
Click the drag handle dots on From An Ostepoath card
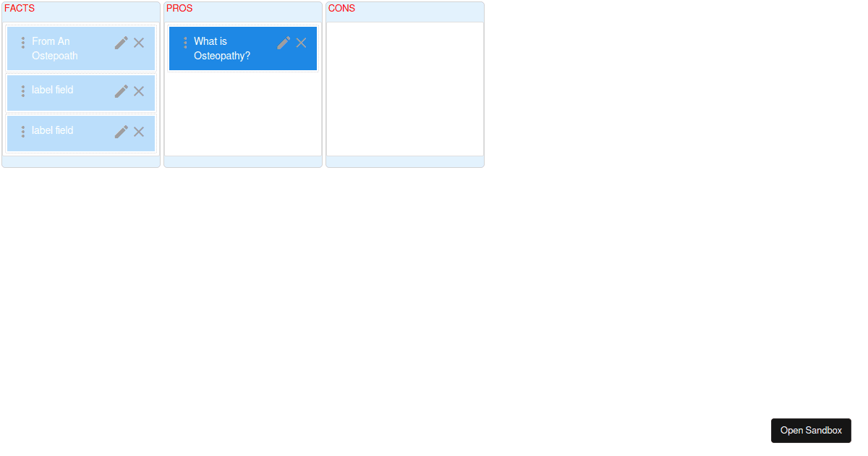(22, 43)
